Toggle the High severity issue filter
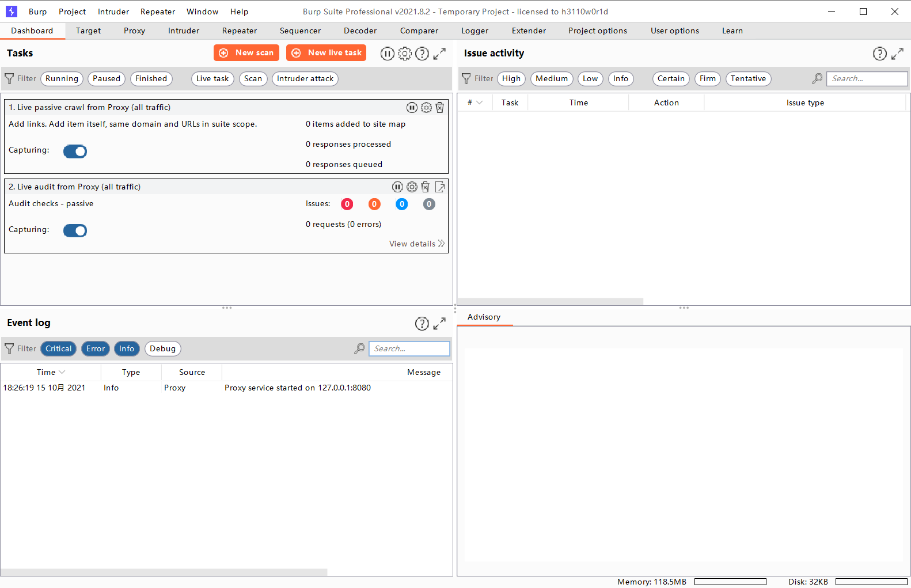 pyautogui.click(x=511, y=79)
